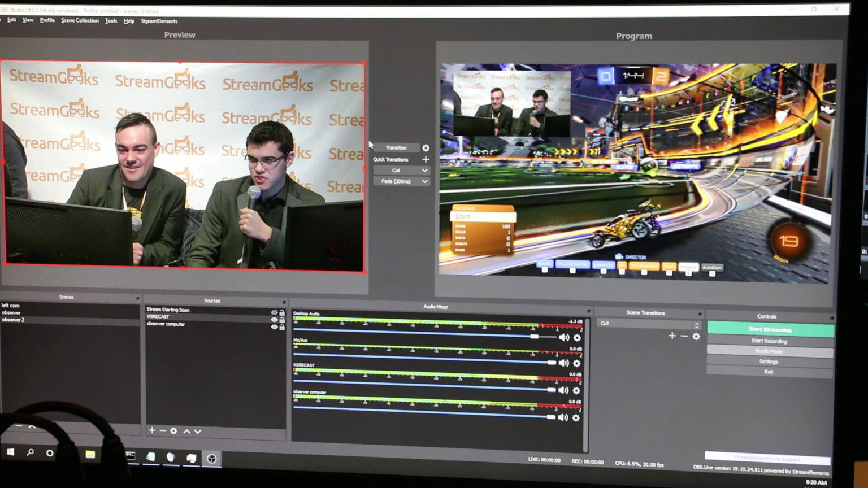Open Mic/Aux settings gear
The width and height of the screenshot is (868, 488).
pyautogui.click(x=576, y=363)
